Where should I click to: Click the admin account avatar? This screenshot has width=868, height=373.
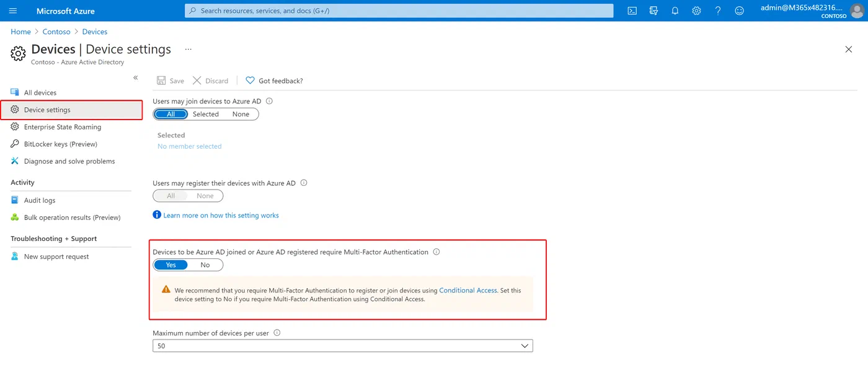point(857,11)
